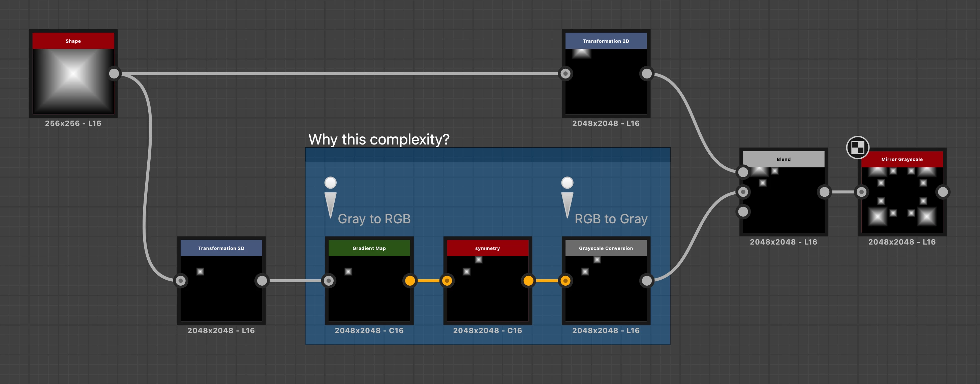Click the Gradient Map orange output connector
Viewport: 980px width, 384px height.
[x=410, y=281]
